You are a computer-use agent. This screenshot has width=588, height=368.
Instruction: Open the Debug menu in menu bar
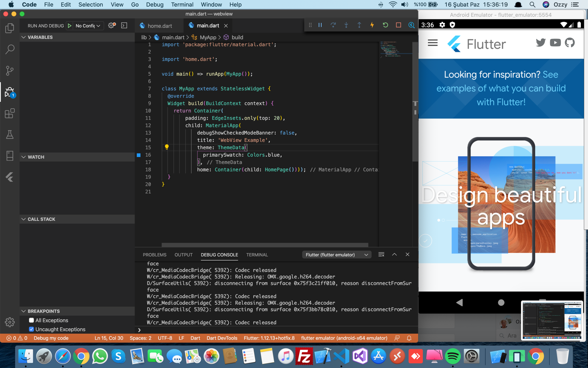pyautogui.click(x=155, y=4)
